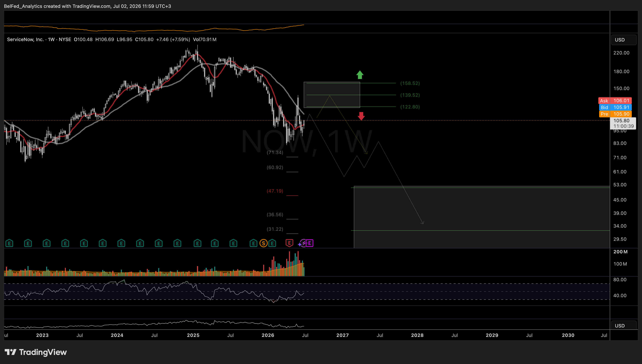Click the red (47.19) level label
Image resolution: width=642 pixels, height=364 pixels.
[x=275, y=191]
